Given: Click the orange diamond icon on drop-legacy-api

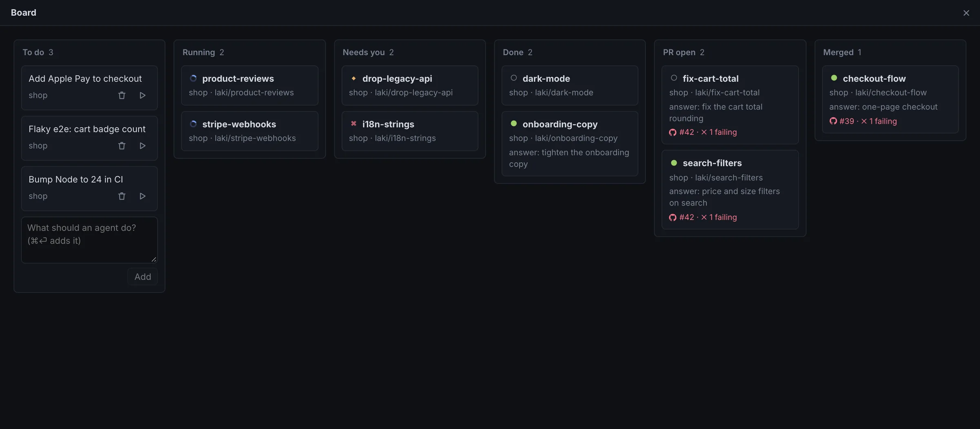Looking at the screenshot, I should [354, 78].
